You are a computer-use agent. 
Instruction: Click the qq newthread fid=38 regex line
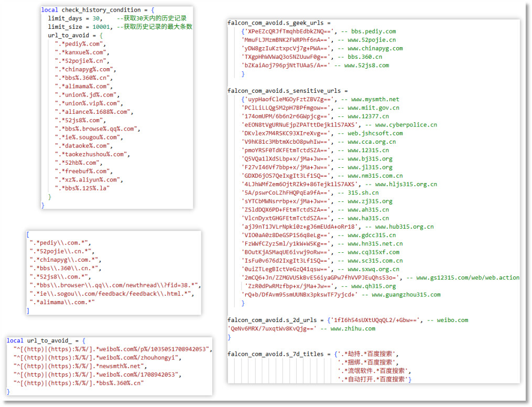pos(115,285)
